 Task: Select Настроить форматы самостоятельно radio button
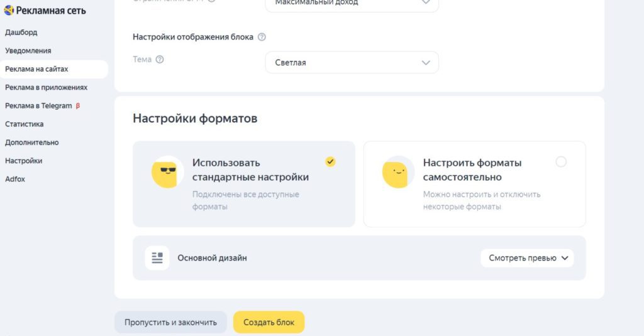click(x=561, y=161)
